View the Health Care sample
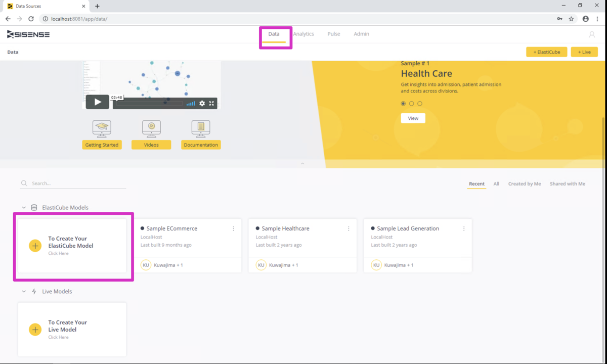Screen dimensions: 607x364 tap(413, 118)
